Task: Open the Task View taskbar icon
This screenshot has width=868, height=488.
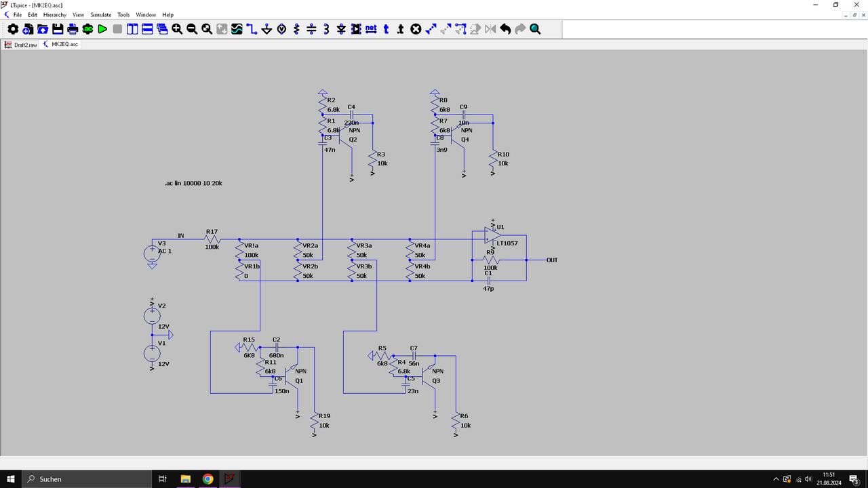Action: click(x=163, y=479)
